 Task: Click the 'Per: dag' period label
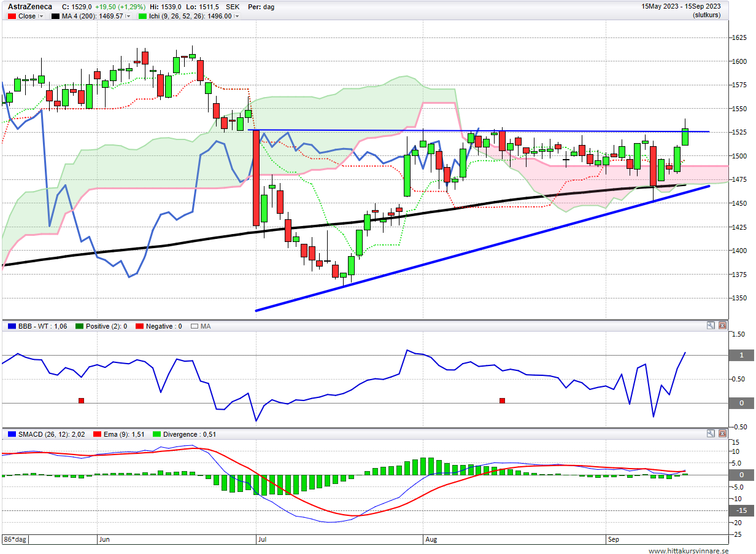click(261, 7)
